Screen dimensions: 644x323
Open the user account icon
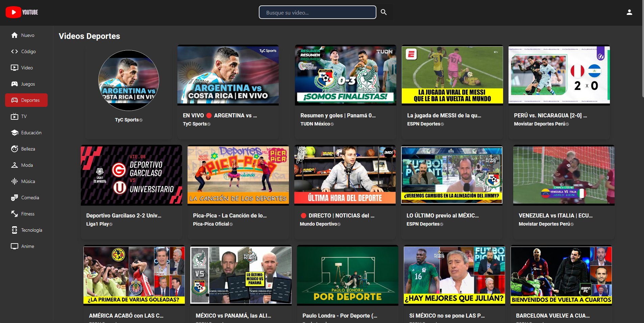tap(629, 12)
